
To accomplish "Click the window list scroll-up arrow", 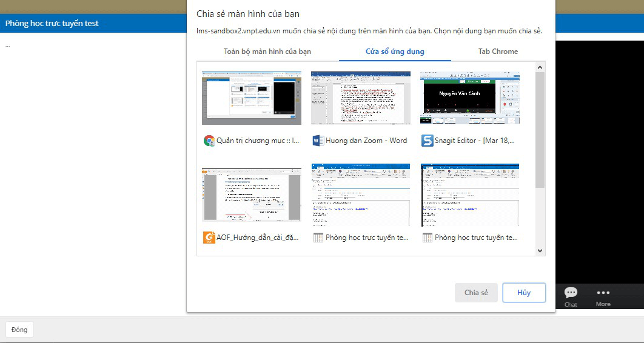I will point(540,66).
